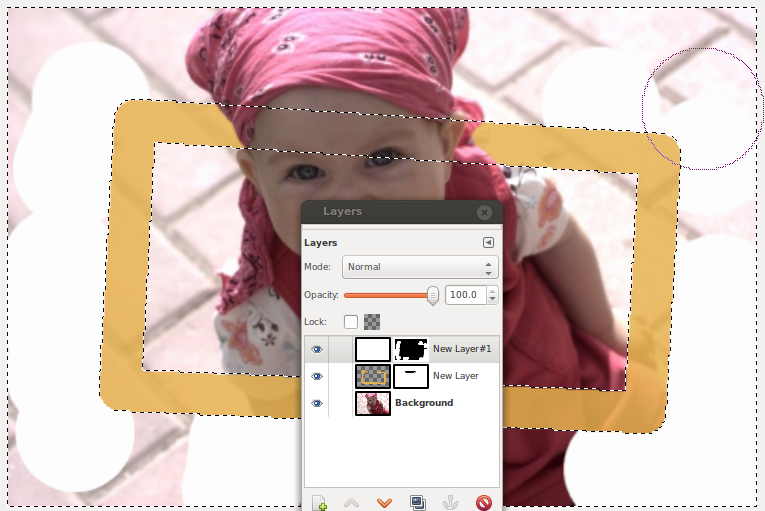Click the Opacity value field

click(465, 295)
